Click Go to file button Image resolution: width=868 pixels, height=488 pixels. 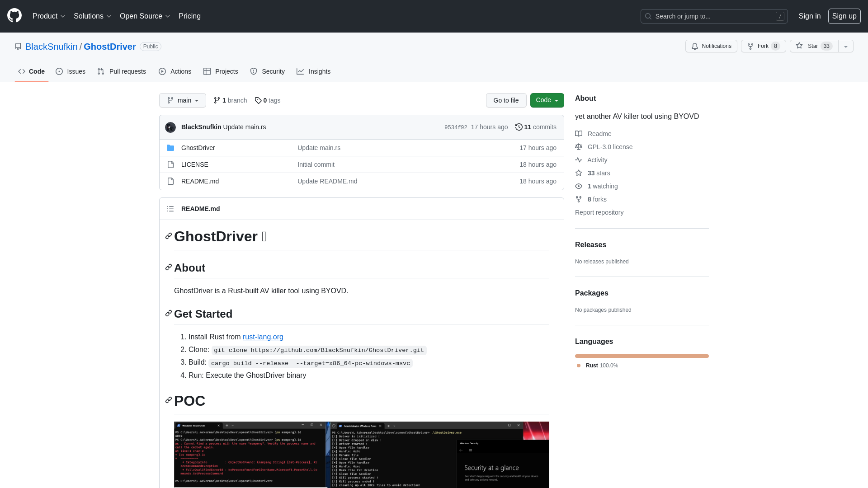point(505,100)
